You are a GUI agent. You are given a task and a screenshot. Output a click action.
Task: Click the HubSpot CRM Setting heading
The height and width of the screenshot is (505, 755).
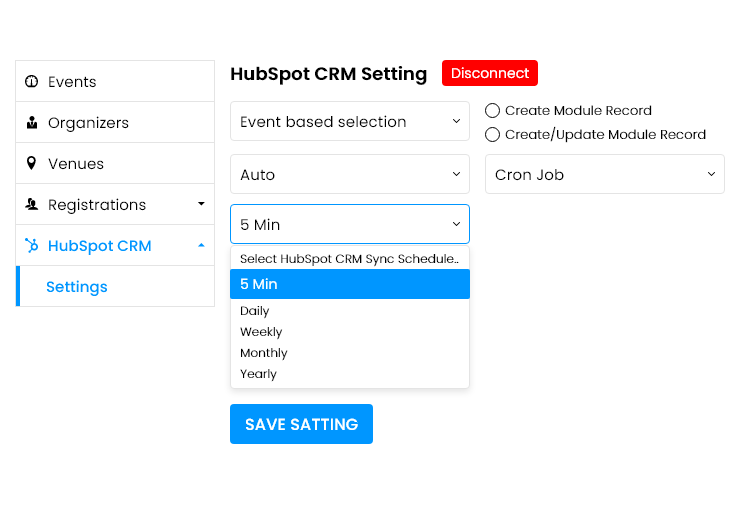coord(328,74)
